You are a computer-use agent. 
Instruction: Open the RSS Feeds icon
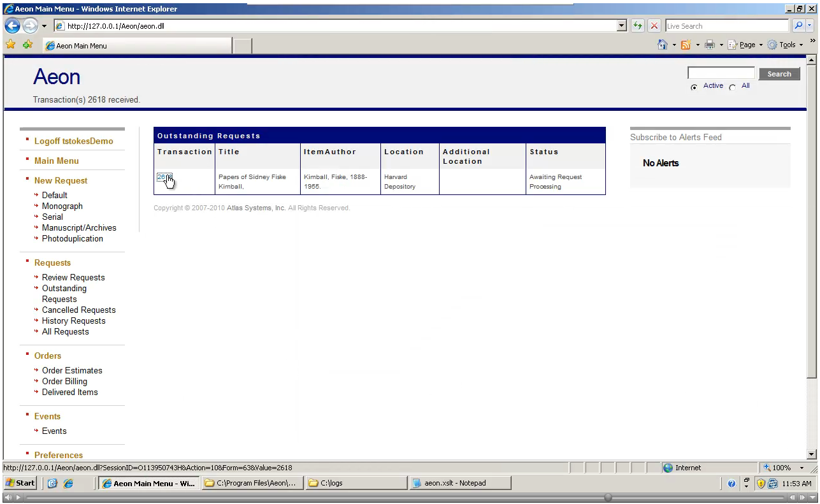tap(686, 45)
